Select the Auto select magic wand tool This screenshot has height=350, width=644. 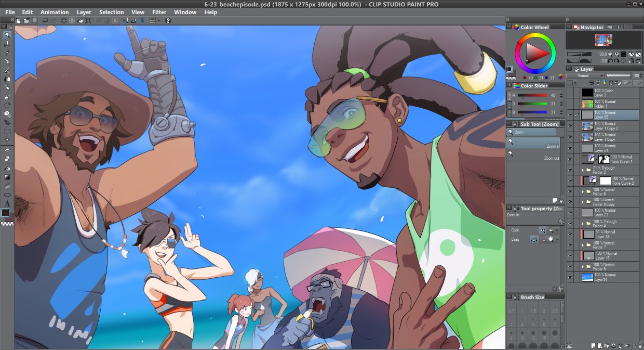[7, 139]
